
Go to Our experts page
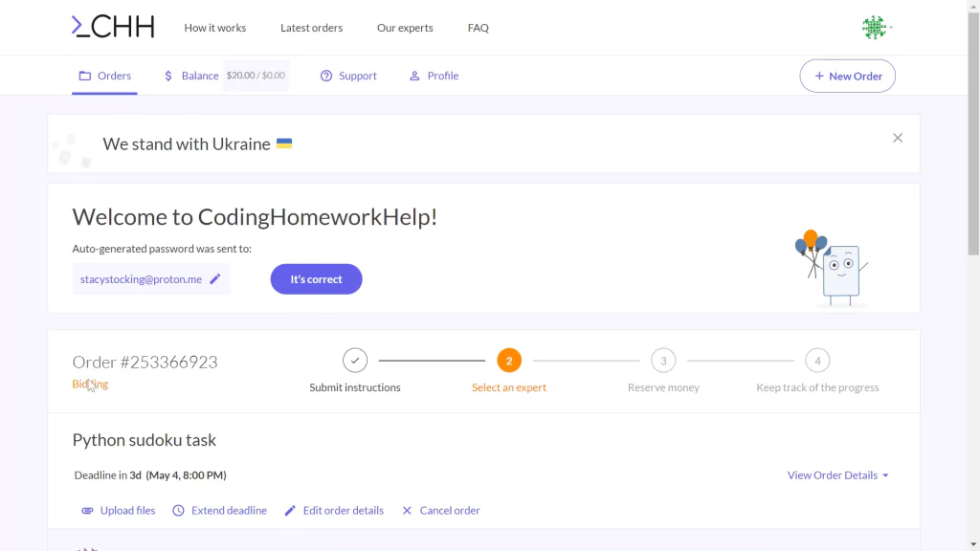(x=405, y=28)
